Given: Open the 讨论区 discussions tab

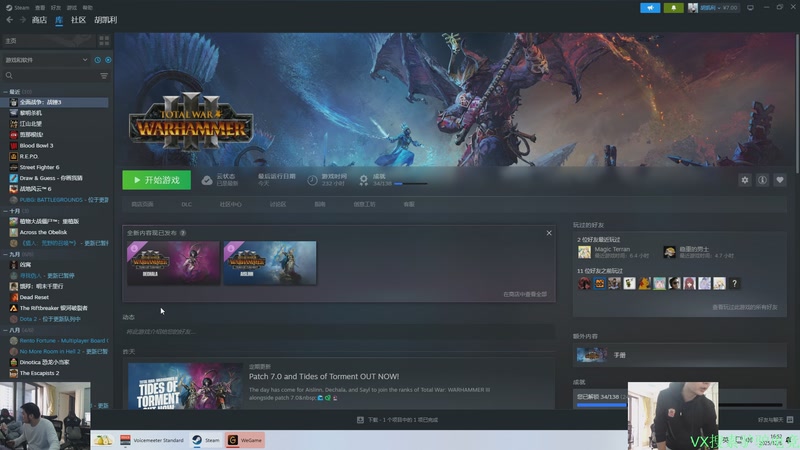Looking at the screenshot, I should coord(278,204).
